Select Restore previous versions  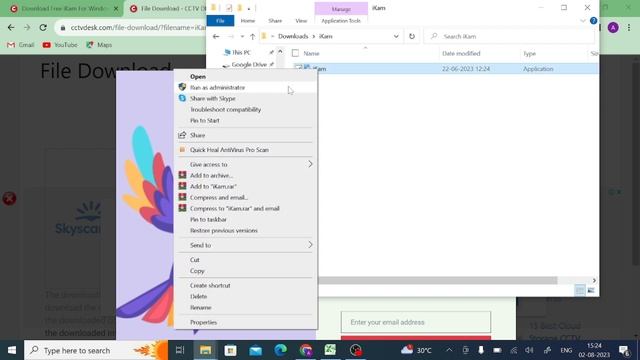coord(246,231)
